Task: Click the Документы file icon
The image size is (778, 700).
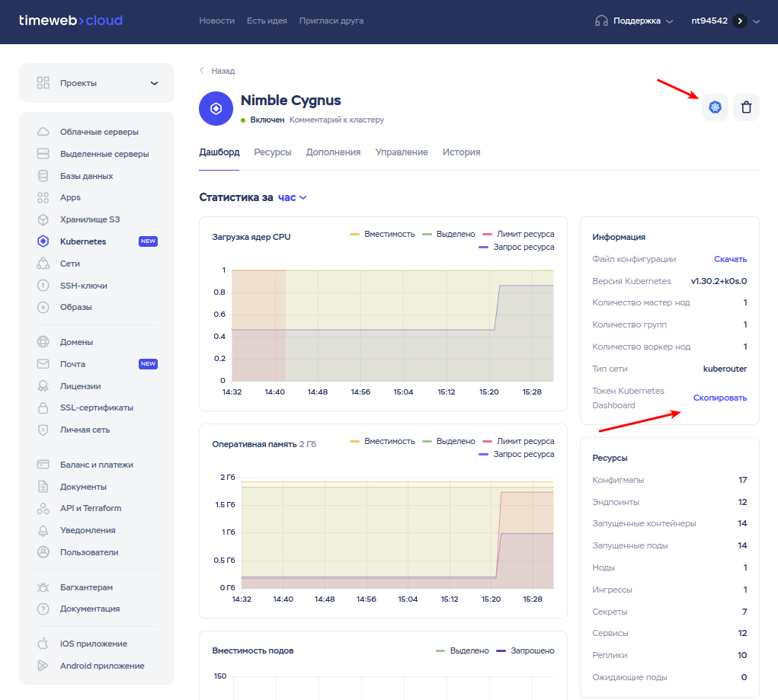Action: click(43, 487)
